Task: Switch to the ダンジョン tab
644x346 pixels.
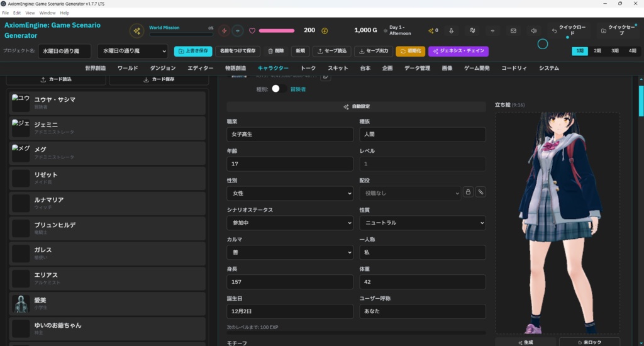Action: 163,68
